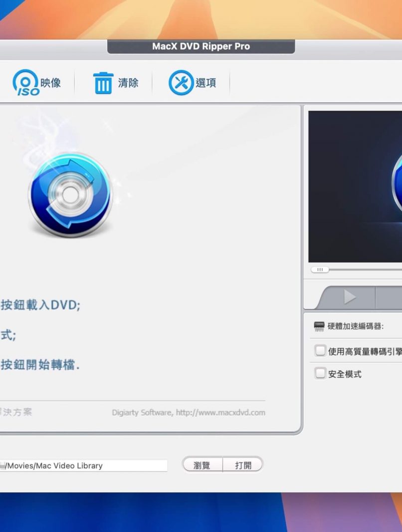Click the 打開 open folder button
The width and height of the screenshot is (402, 532).
[x=243, y=465]
